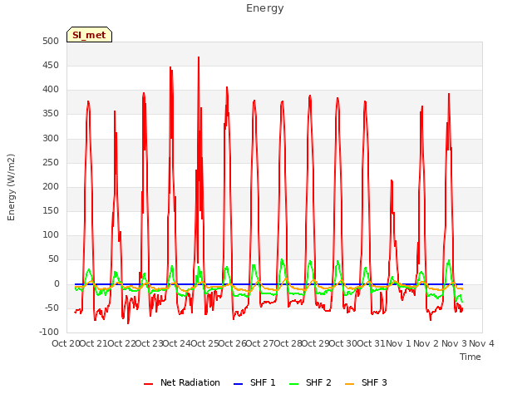
Task: Click the Energy chart title
Action: click(265, 8)
